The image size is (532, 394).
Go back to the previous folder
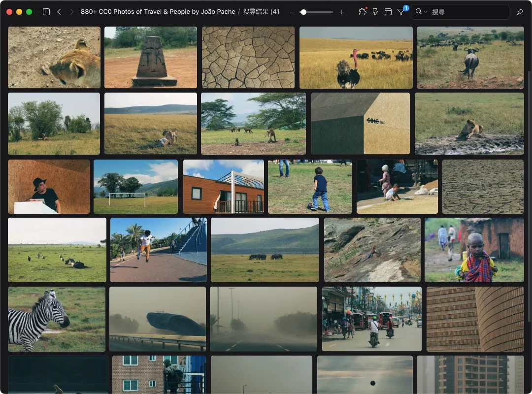59,12
